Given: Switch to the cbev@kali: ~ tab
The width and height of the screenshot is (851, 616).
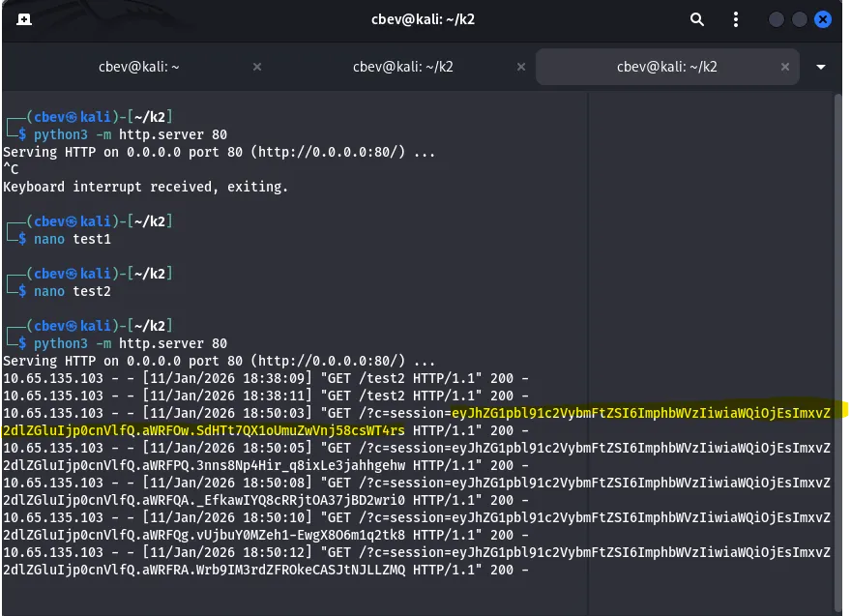Looking at the screenshot, I should coord(139,67).
